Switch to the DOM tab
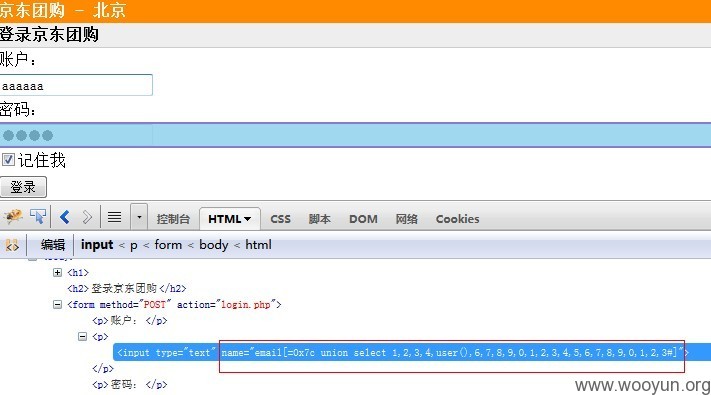This screenshot has height=395, width=711. coord(363,219)
